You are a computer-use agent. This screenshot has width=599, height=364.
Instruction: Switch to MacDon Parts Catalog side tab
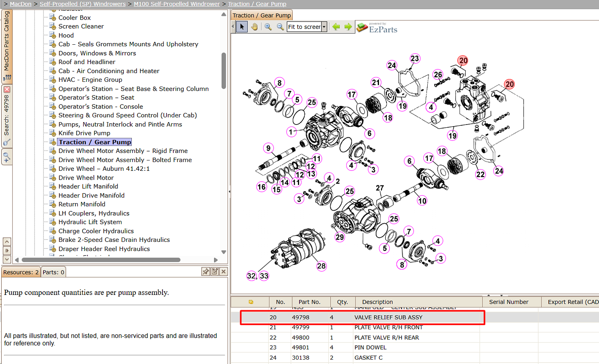[x=7, y=46]
